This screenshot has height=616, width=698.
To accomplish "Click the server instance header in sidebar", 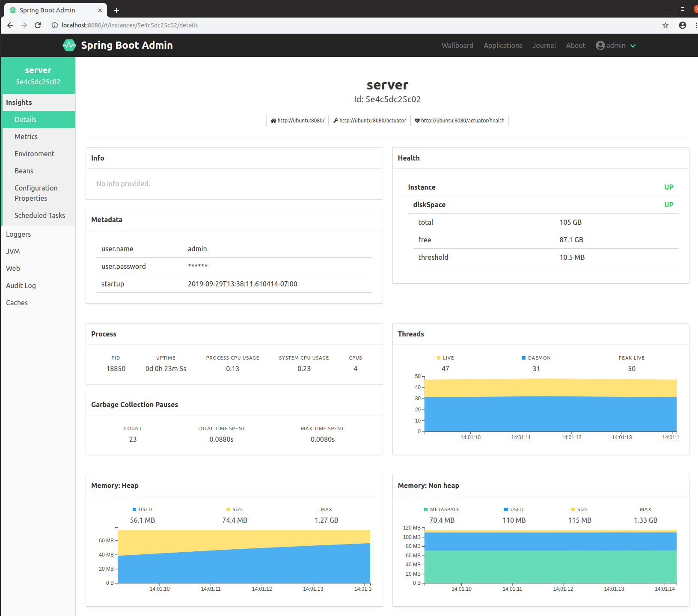I will (38, 75).
